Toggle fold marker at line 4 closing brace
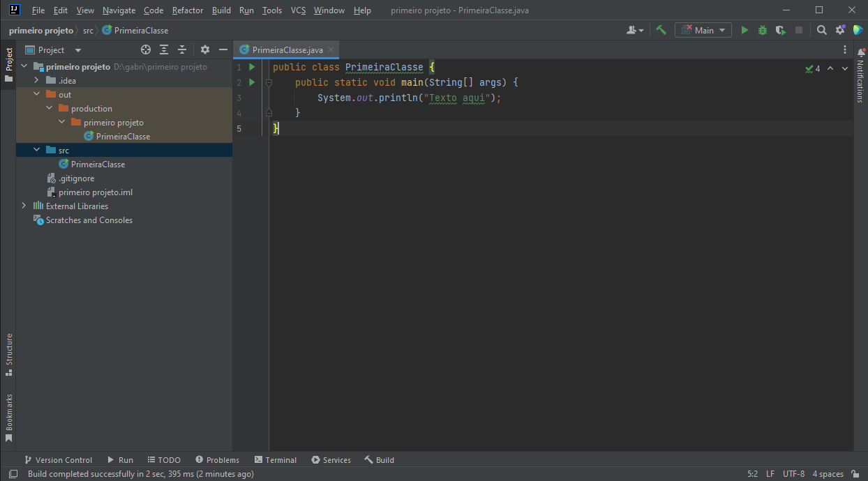The width and height of the screenshot is (868, 481). [269, 112]
